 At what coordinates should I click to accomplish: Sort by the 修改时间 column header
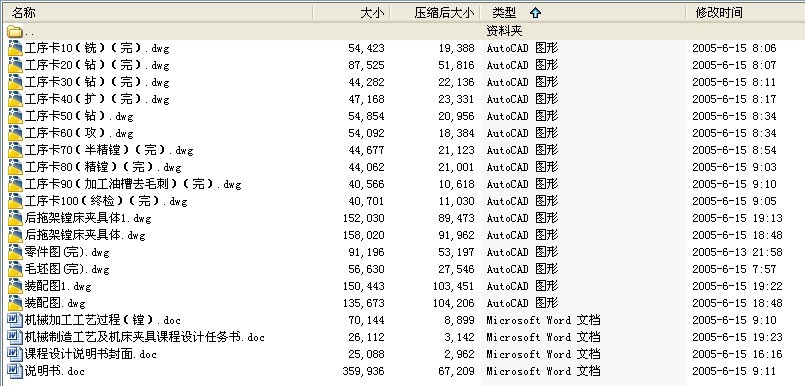(745, 13)
